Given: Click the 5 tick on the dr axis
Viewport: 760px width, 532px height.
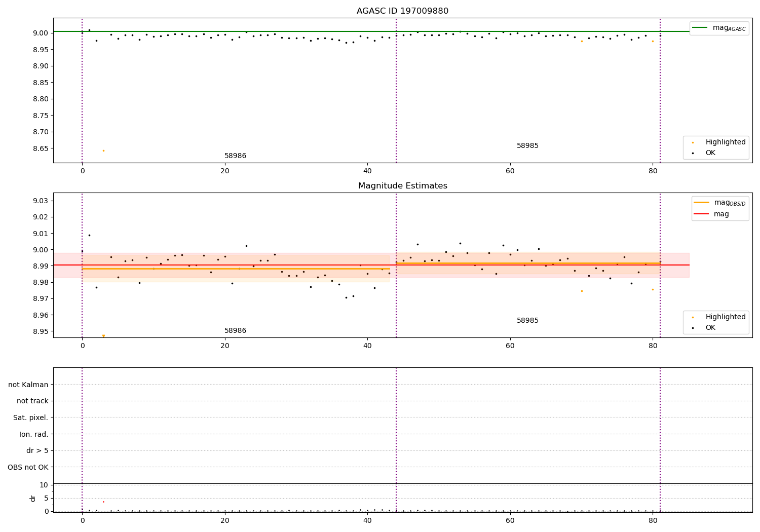Looking at the screenshot, I should click(46, 499).
